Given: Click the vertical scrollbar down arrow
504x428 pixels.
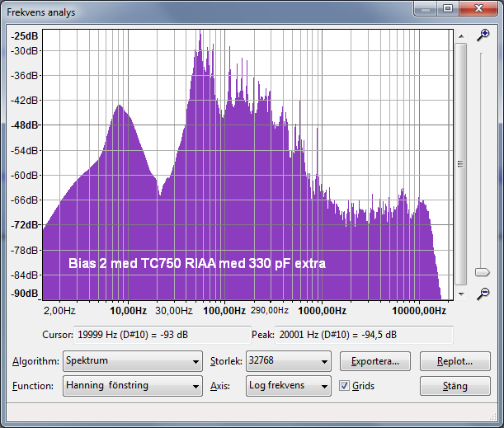Looking at the screenshot, I should coord(461,294).
